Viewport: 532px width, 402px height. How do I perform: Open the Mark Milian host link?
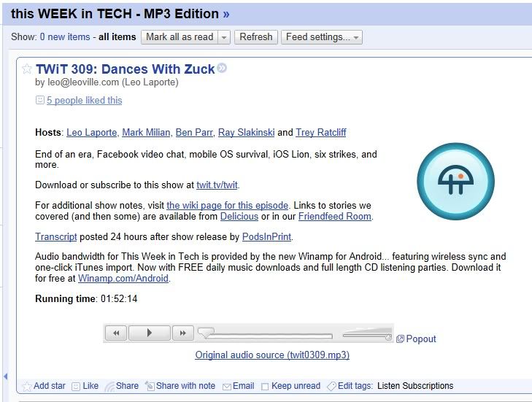coord(146,132)
